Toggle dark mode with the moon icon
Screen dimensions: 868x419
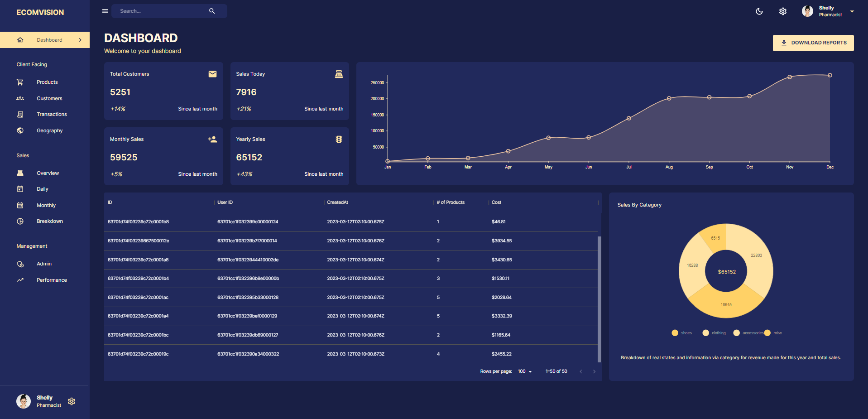[x=759, y=11]
